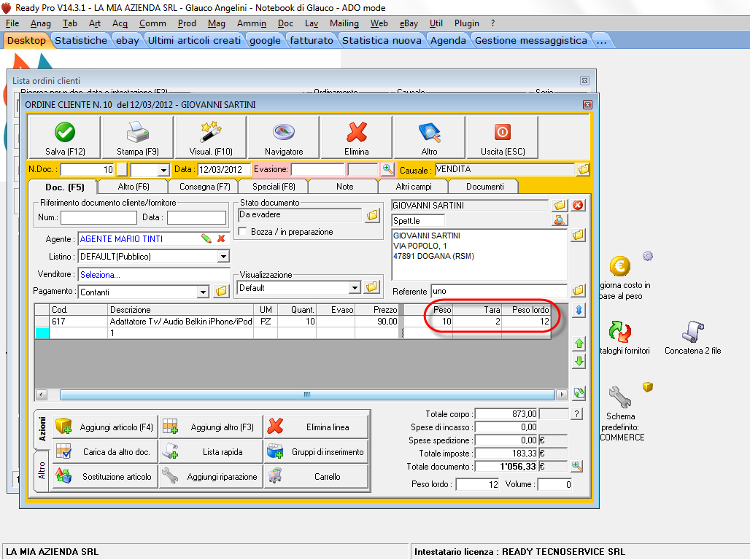Viewport: 750px width, 560px height.
Task: Open Visual. (F10) preview
Action: point(211,138)
